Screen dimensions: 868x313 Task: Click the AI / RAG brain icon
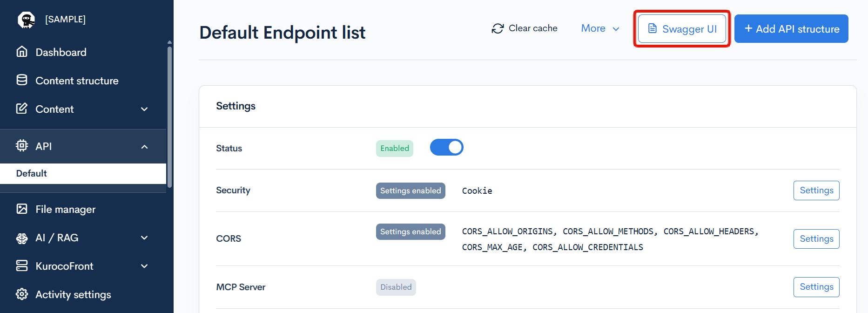[22, 238]
